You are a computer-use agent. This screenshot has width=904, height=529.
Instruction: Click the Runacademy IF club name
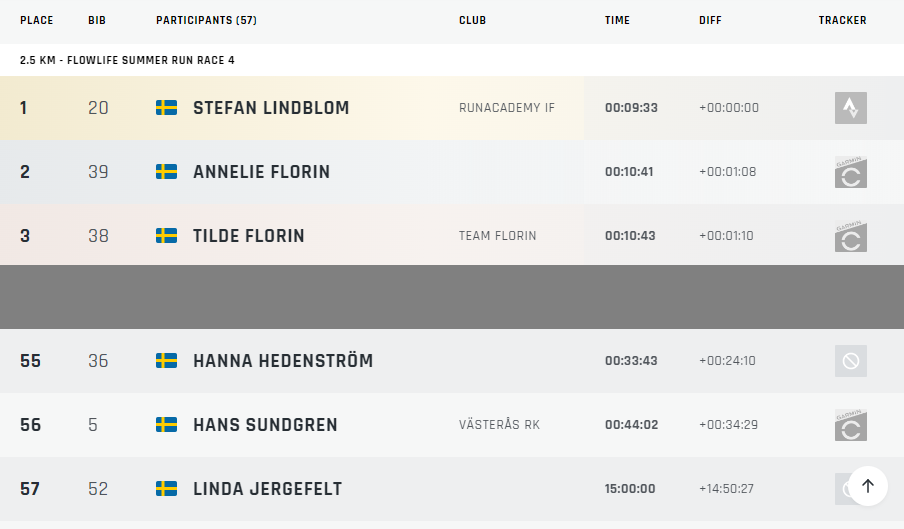[x=507, y=108]
